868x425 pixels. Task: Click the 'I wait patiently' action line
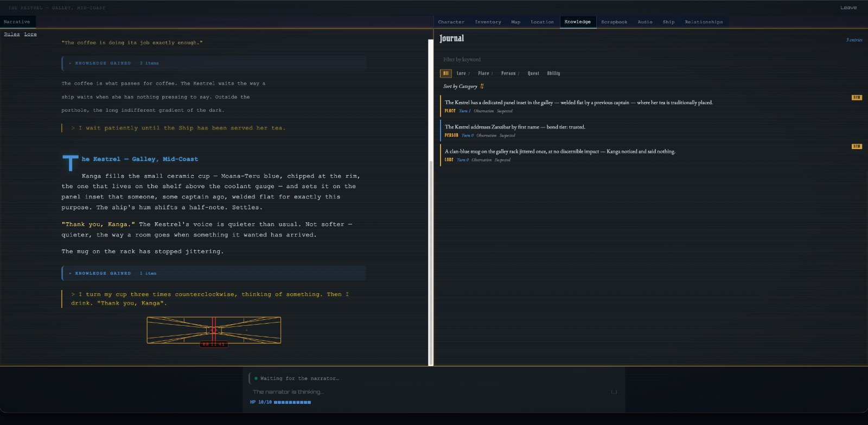pyautogui.click(x=178, y=128)
